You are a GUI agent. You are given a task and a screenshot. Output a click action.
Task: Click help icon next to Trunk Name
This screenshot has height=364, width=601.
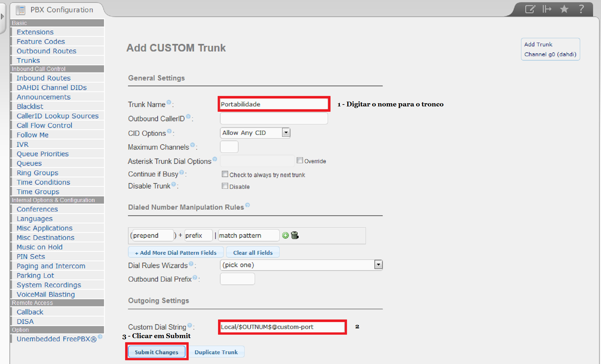[x=169, y=102]
